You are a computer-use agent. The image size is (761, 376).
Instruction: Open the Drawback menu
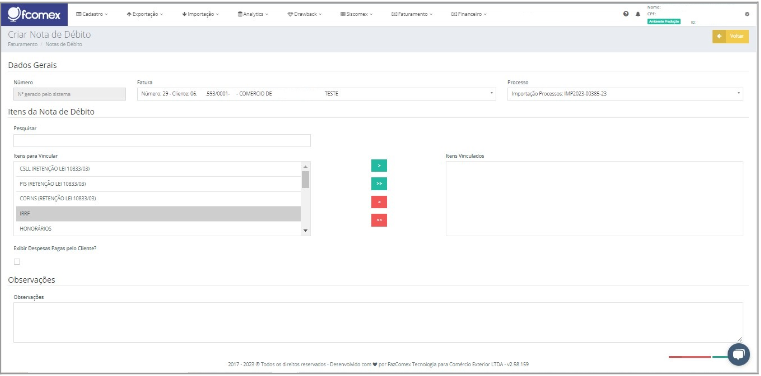coord(304,15)
